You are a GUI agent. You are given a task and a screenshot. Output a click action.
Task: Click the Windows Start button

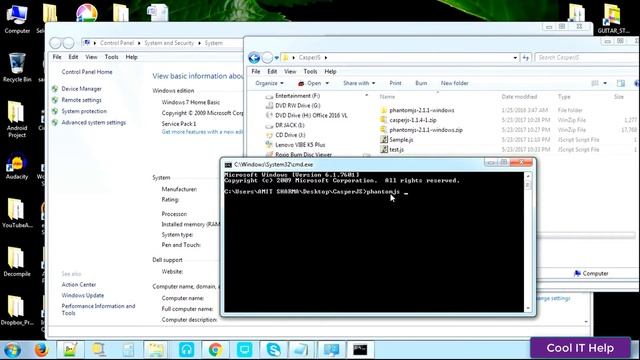coord(12,350)
